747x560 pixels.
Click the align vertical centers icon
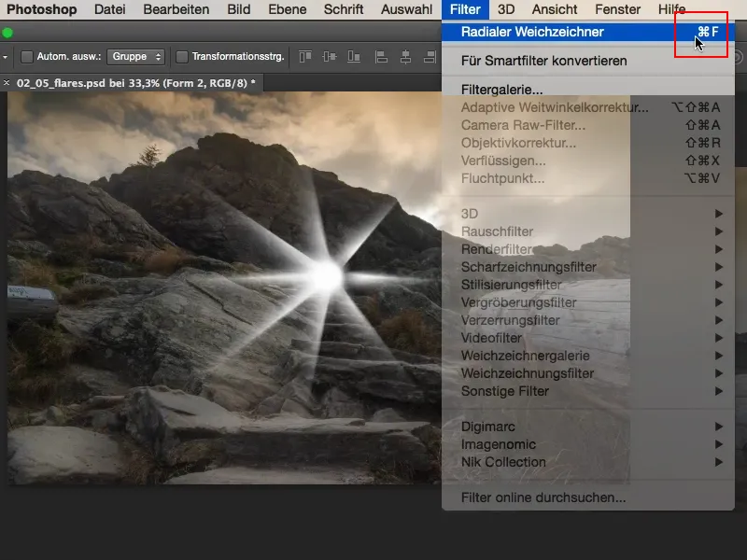330,57
